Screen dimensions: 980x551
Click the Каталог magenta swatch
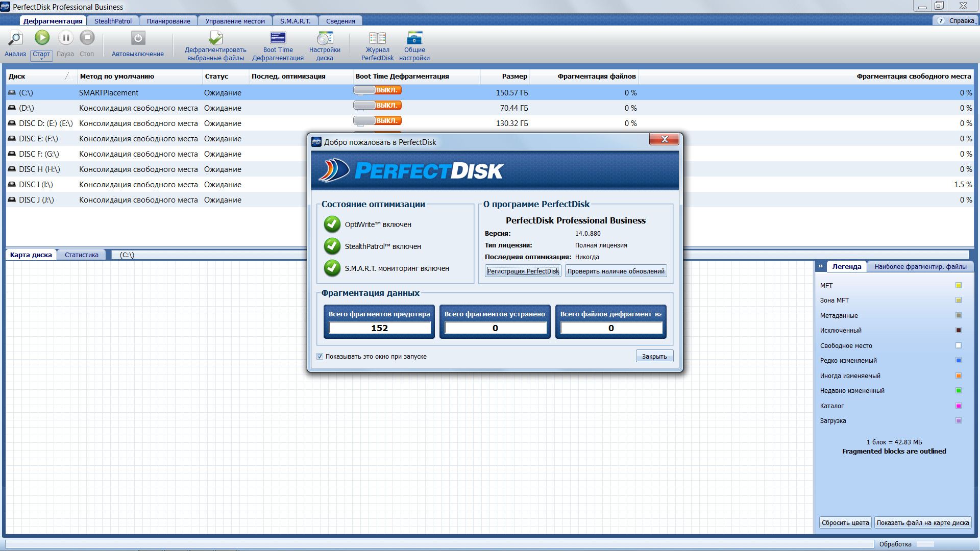pyautogui.click(x=959, y=406)
